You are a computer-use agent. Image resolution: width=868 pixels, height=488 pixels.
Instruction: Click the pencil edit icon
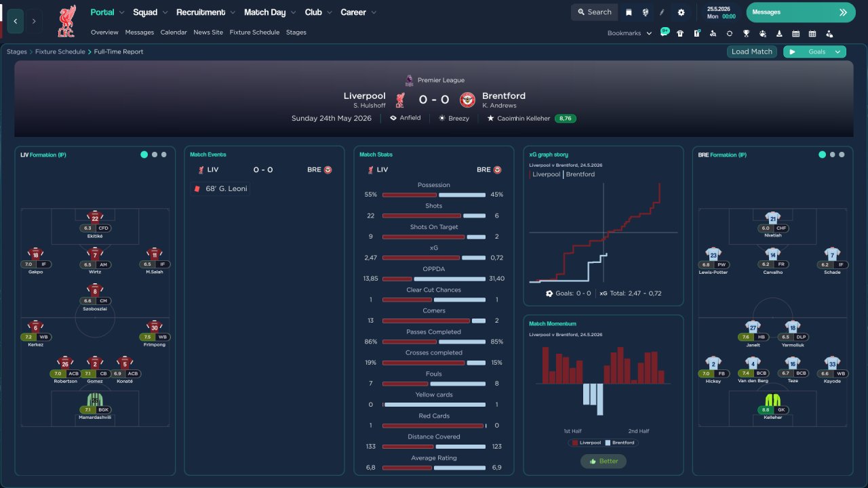click(662, 12)
